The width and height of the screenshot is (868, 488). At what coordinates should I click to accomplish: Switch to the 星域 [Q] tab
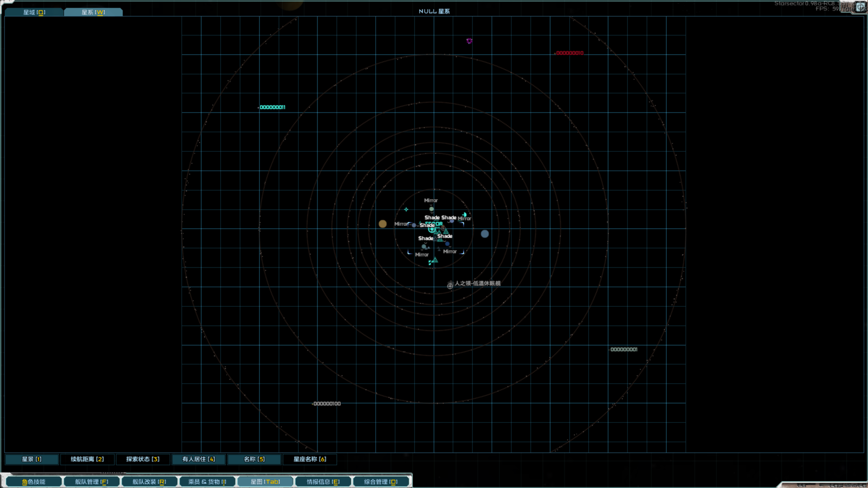click(x=33, y=12)
